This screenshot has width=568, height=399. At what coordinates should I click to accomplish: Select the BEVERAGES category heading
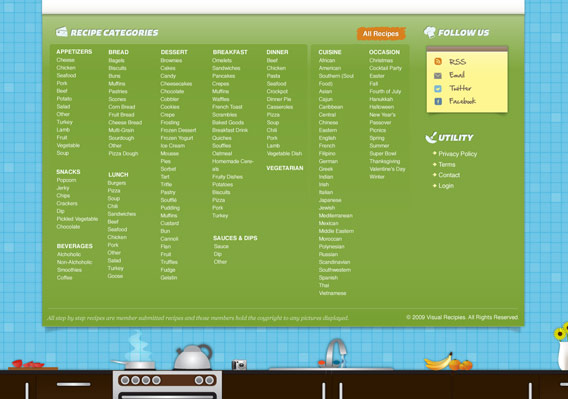pyautogui.click(x=75, y=246)
